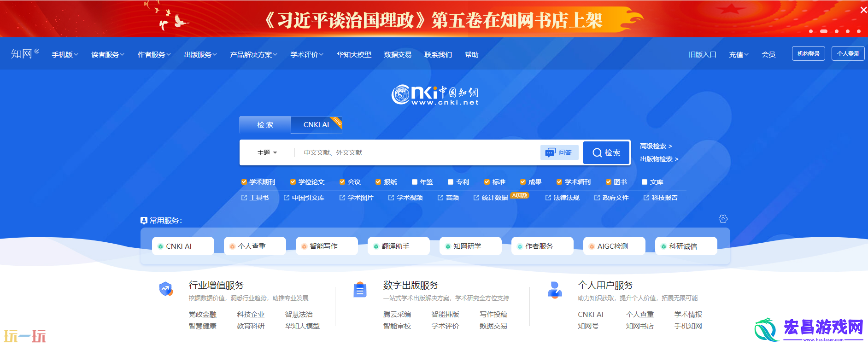Open 出版物检索 link
The image size is (868, 345).
tap(659, 159)
